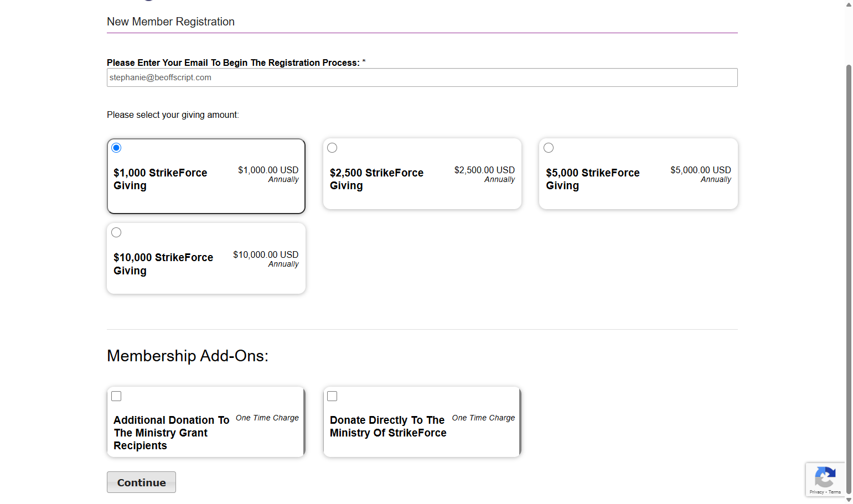Click the $10,000 StrikeForce Giving card title
Screen dimensions: 853x504
click(x=163, y=264)
